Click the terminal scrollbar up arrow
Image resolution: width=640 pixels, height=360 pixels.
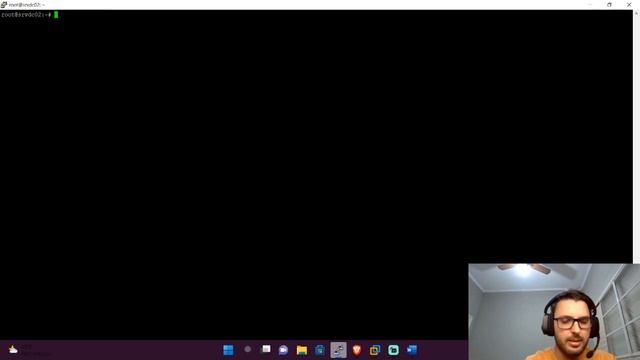coord(636,13)
